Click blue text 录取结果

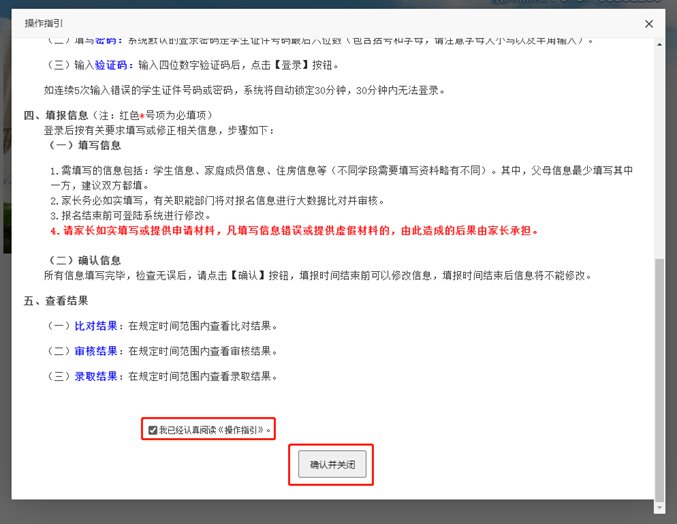[96, 376]
